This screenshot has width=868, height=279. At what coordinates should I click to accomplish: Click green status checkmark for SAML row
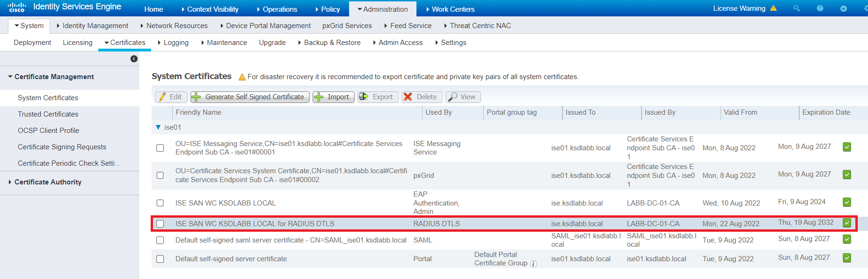click(846, 239)
